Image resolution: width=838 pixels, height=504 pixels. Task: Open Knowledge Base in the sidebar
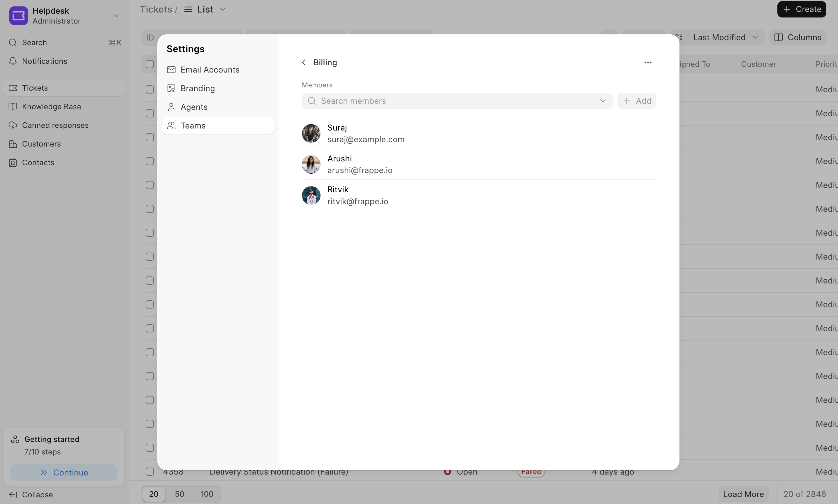[x=51, y=107]
